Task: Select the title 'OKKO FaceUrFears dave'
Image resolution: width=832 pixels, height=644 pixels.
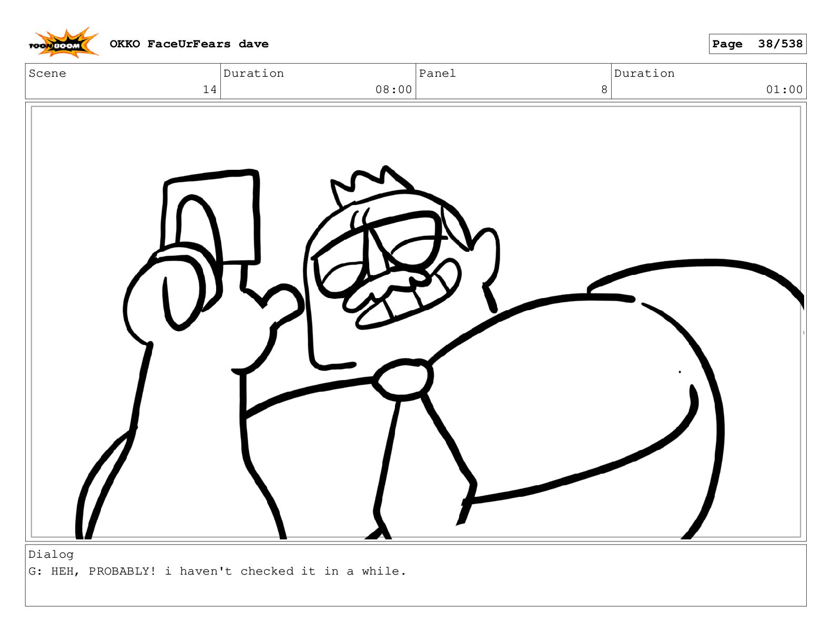Action: pos(189,44)
